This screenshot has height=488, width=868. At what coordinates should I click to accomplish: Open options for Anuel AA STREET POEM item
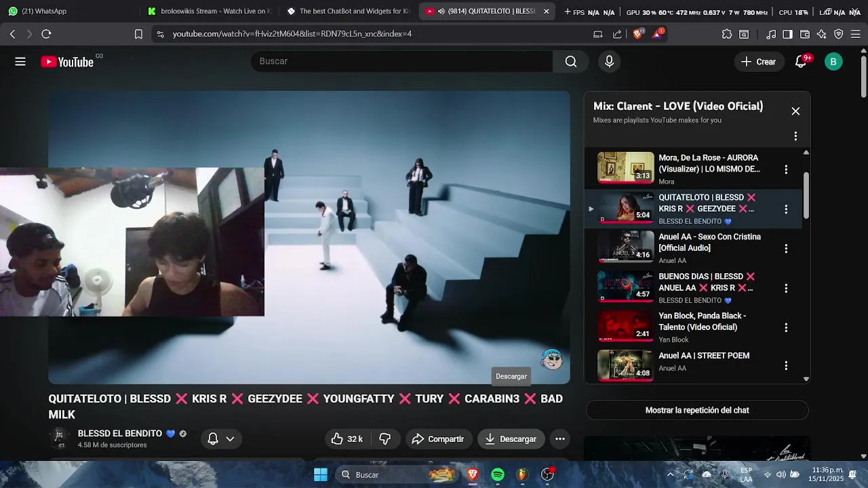(x=786, y=366)
